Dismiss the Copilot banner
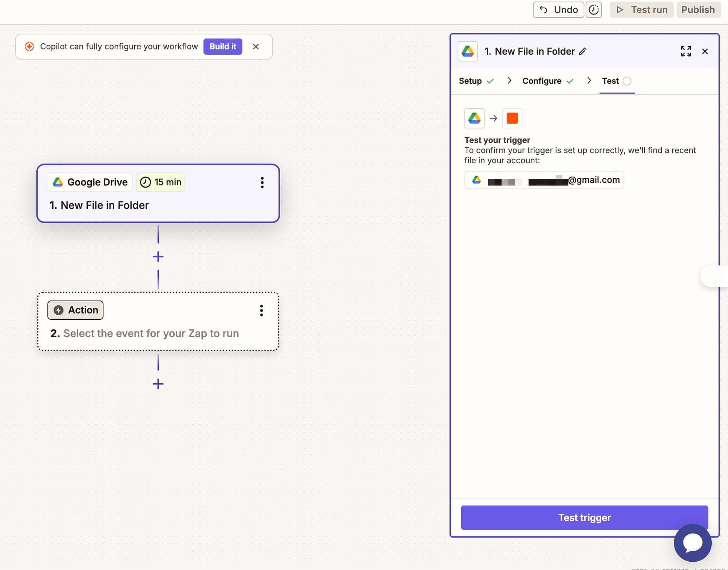This screenshot has width=728, height=570. pyautogui.click(x=256, y=47)
